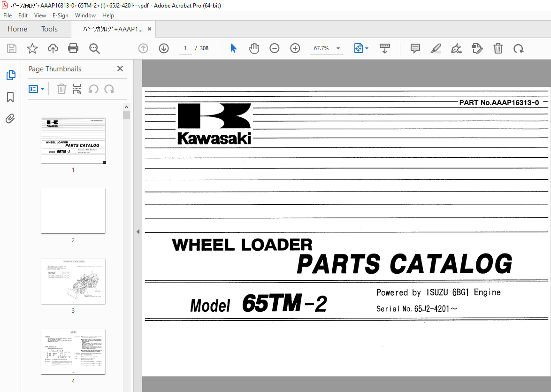Select page 1 thumbnail
This screenshot has height=392, width=551.
click(73, 141)
